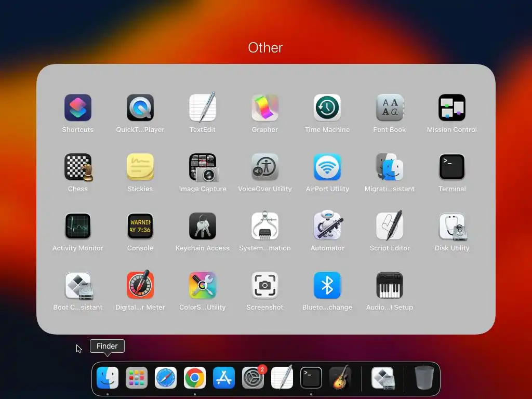Screen dimensions: 532x399
Task: Launch System Information
Action: tap(265, 226)
